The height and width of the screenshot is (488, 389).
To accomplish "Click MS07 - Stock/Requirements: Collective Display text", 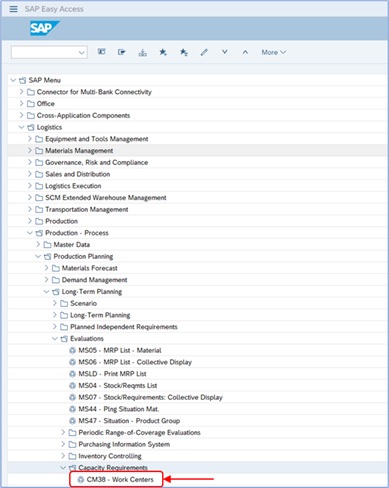I will tap(150, 397).
